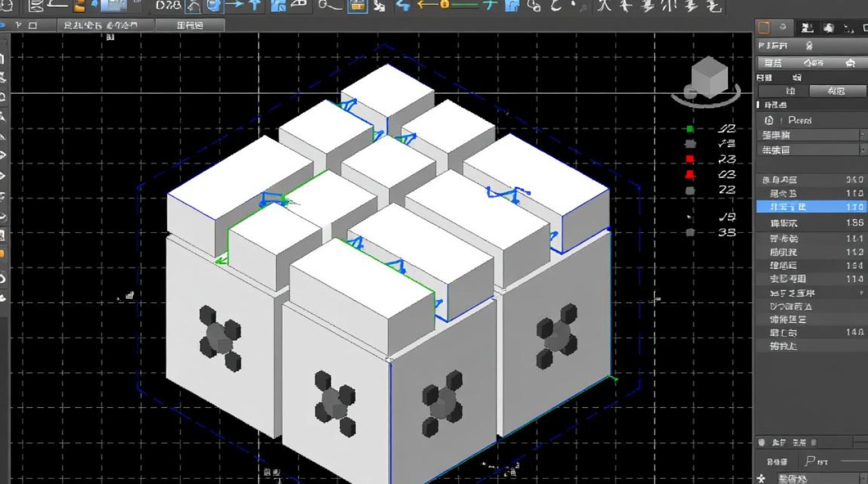Viewport: 868px width, 484px height.
Task: Click the 3D view cube in the viewport
Action: [710, 76]
